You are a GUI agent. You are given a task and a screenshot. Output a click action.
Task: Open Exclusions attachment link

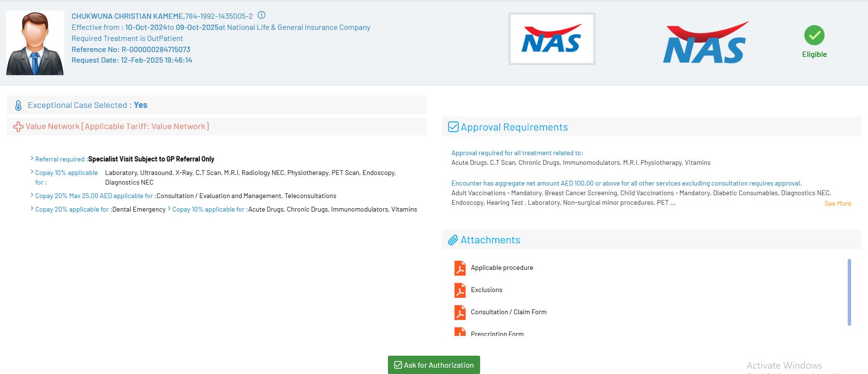[x=486, y=290]
